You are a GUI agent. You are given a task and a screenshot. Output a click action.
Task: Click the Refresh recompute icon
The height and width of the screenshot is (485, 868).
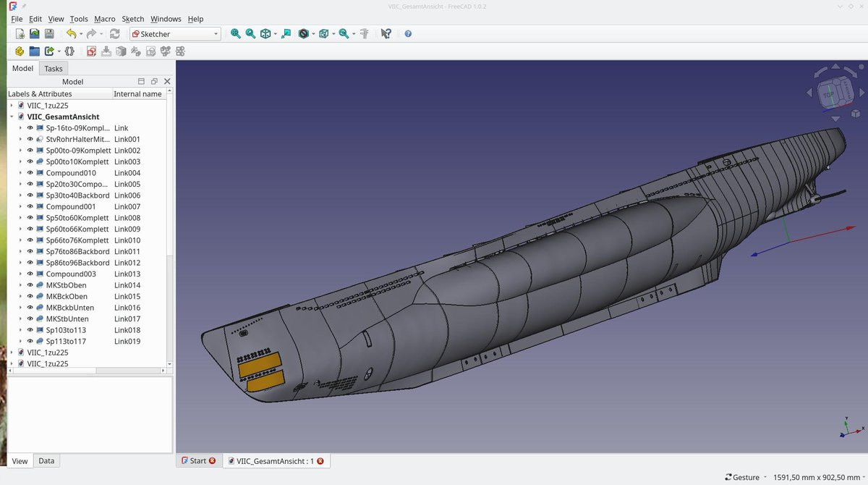pos(114,34)
